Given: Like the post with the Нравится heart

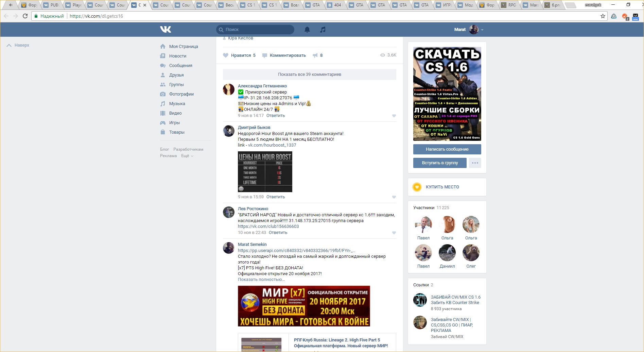Looking at the screenshot, I should tap(226, 55).
